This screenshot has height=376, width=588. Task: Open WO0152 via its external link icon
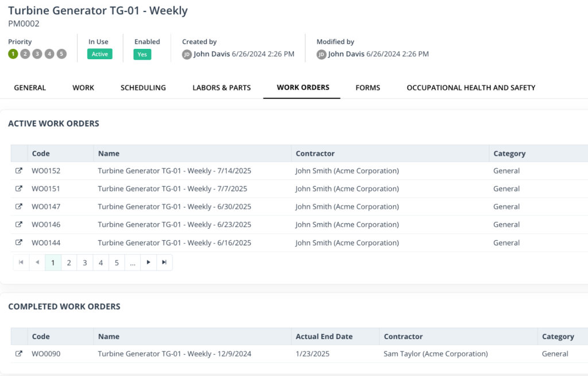20,171
